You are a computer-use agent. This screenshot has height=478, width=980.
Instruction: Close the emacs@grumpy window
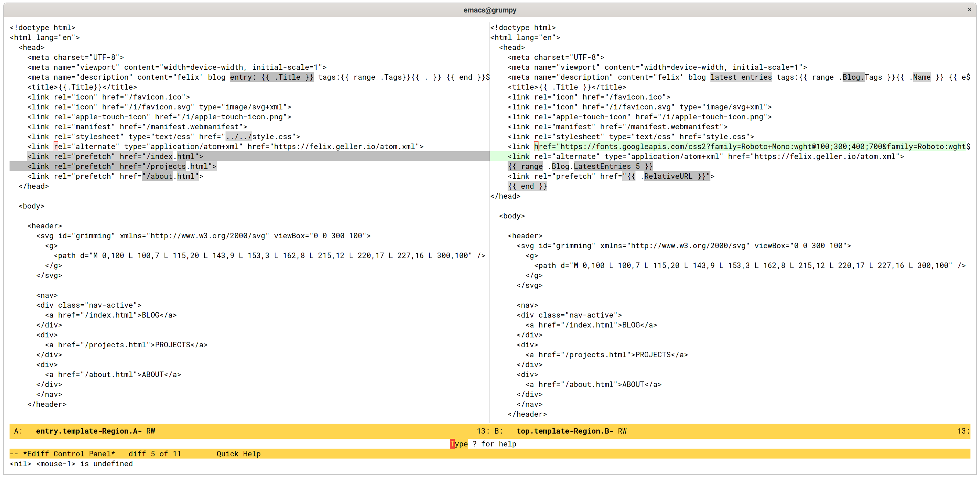click(969, 10)
